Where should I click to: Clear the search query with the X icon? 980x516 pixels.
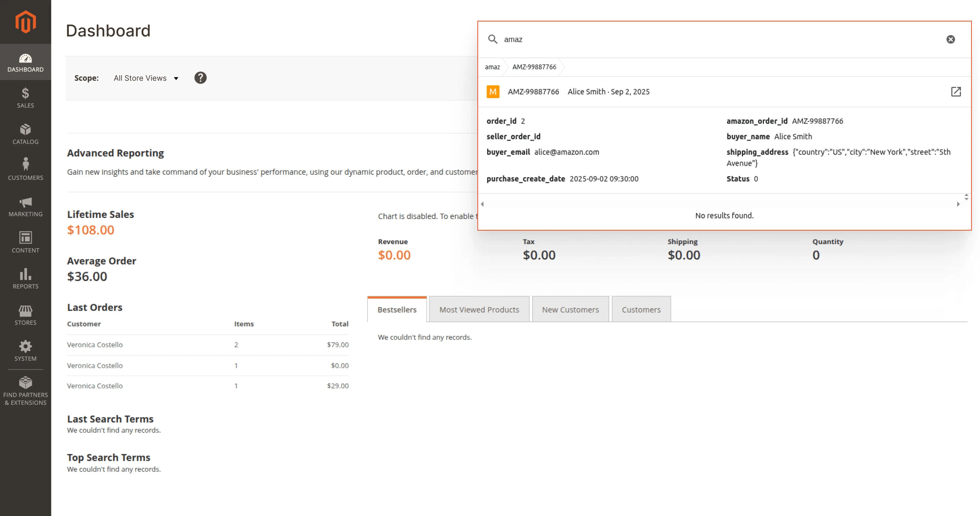click(x=950, y=39)
